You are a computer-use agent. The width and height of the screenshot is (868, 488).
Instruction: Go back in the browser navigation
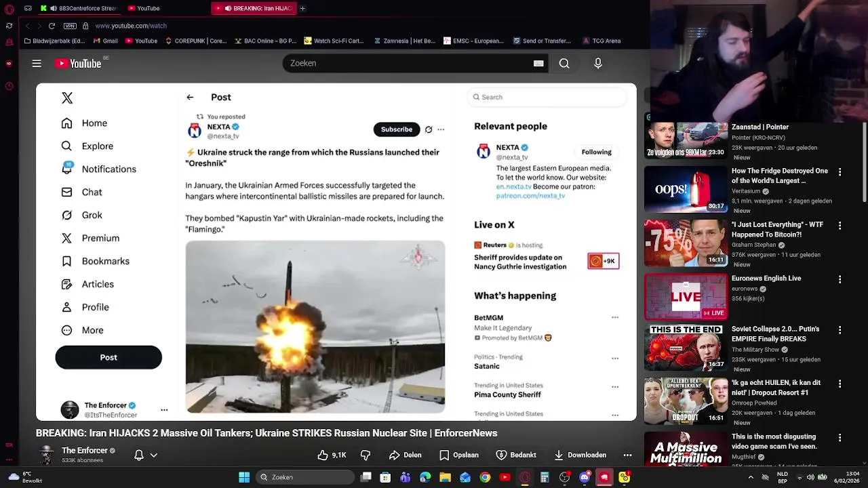point(27,26)
